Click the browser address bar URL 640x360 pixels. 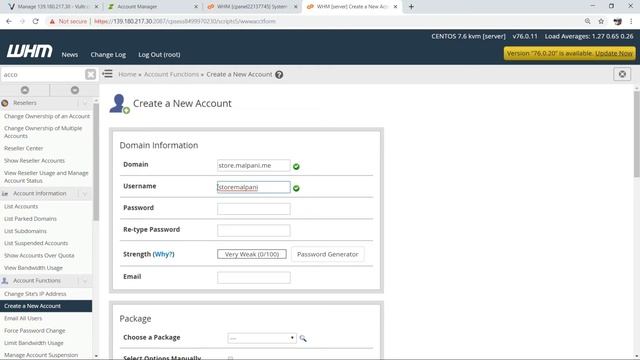185,21
